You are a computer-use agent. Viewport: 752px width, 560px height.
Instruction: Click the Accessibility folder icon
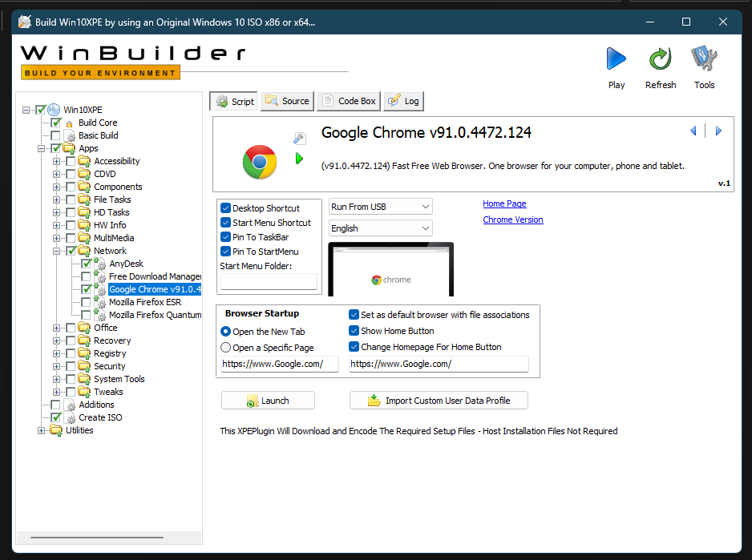[84, 160]
